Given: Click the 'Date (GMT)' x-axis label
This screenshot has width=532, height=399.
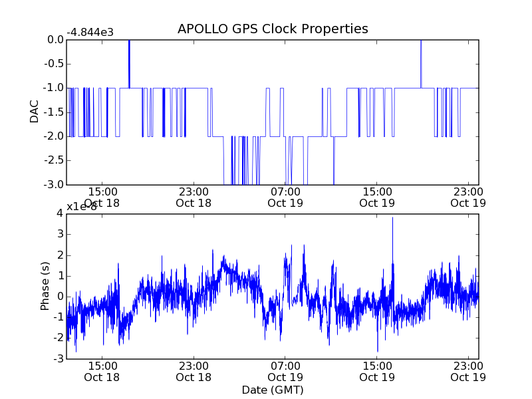Looking at the screenshot, I should coord(273,390).
